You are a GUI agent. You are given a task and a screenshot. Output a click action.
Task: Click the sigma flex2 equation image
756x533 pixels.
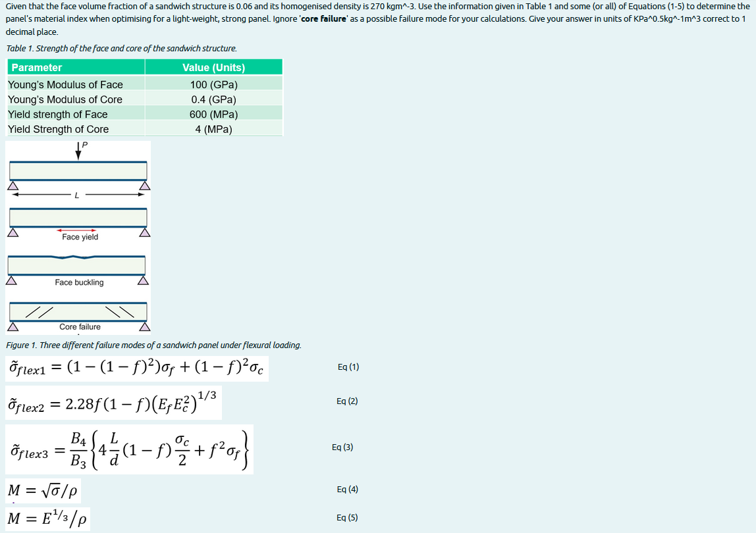coord(113,403)
